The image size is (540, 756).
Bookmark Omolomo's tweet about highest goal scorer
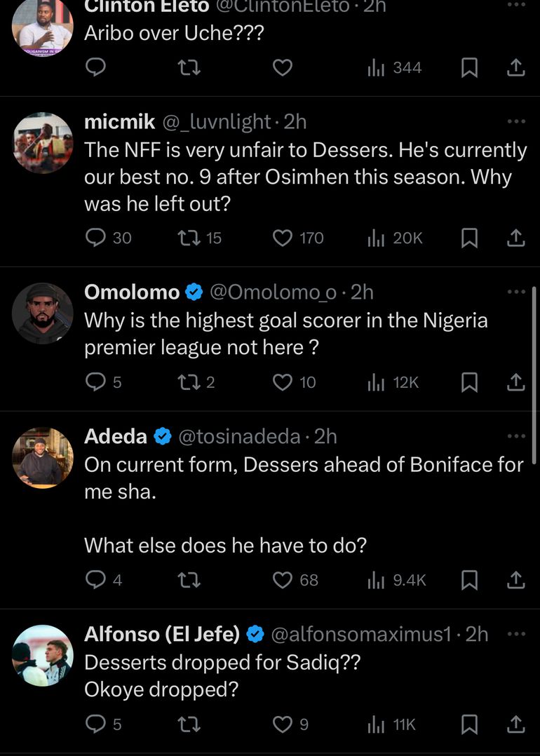click(469, 382)
